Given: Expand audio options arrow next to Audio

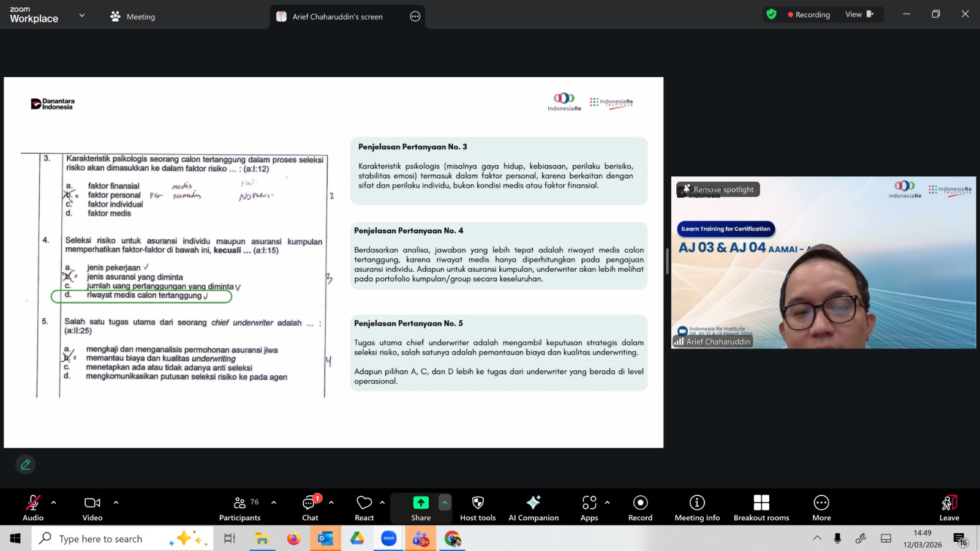Looking at the screenshot, I should point(54,503).
